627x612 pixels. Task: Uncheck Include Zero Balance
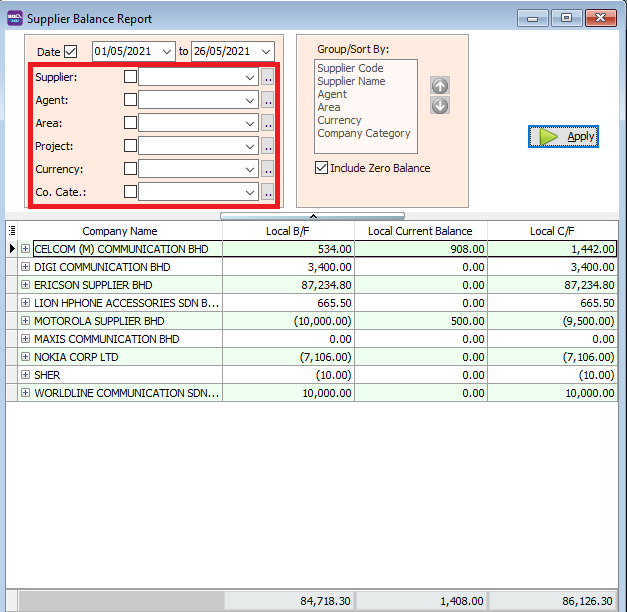point(321,168)
